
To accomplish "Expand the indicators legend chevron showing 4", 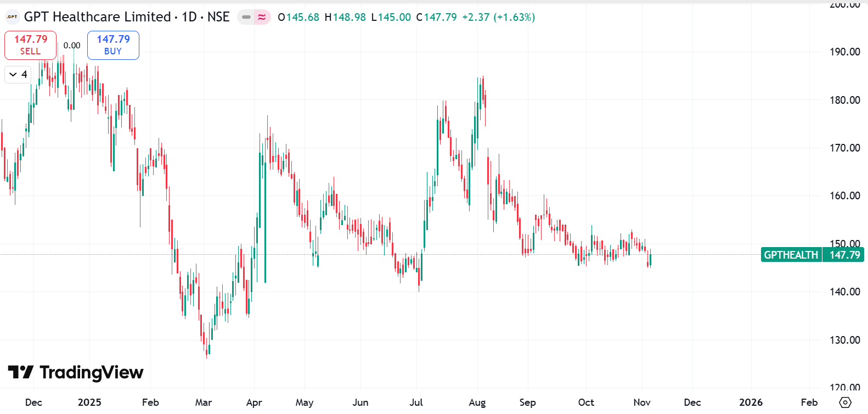I will pos(18,74).
